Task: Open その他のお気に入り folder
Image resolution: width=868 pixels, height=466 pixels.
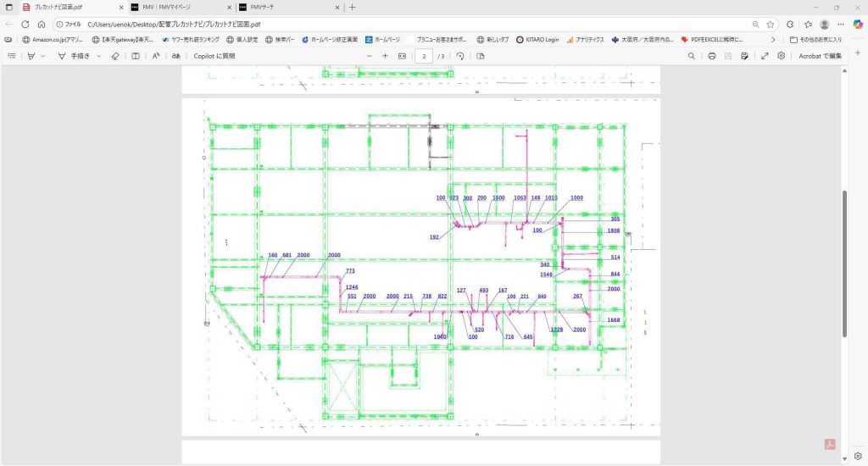Action: (816, 40)
